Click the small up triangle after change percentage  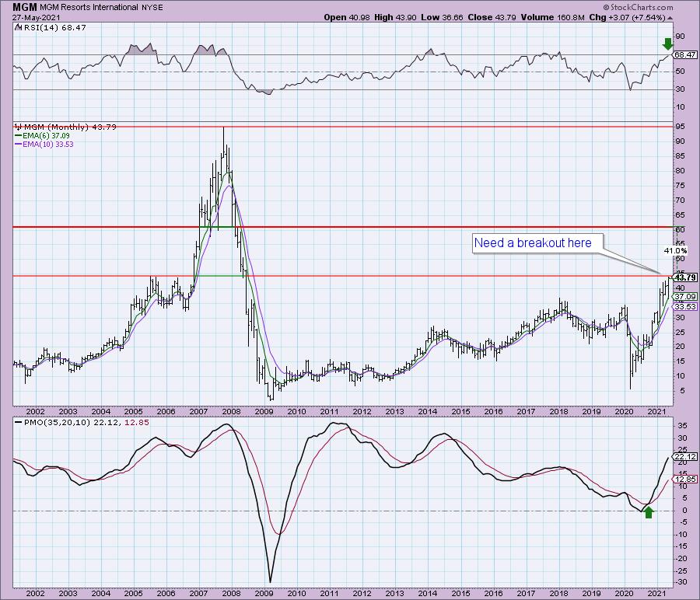[670, 18]
